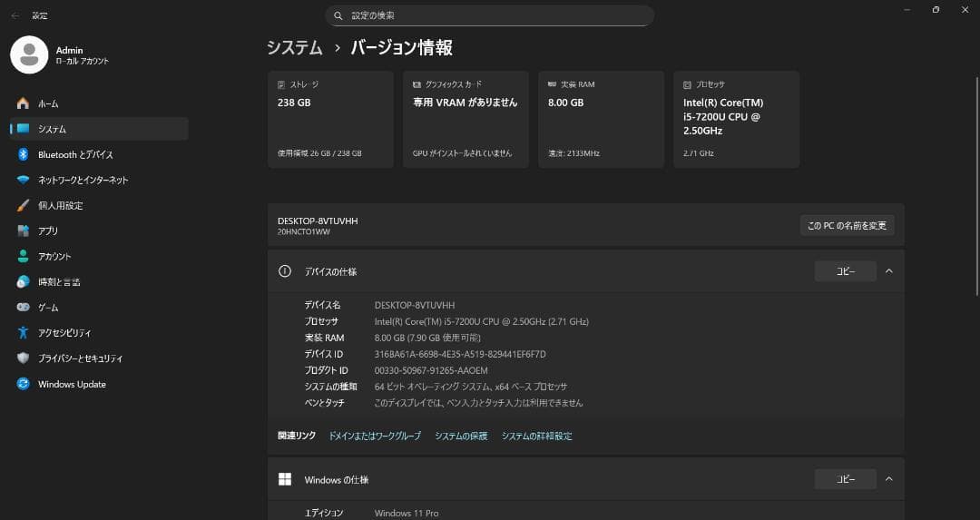
Task: Click the Gaming controller icon in the sidebar
Action: (23, 308)
